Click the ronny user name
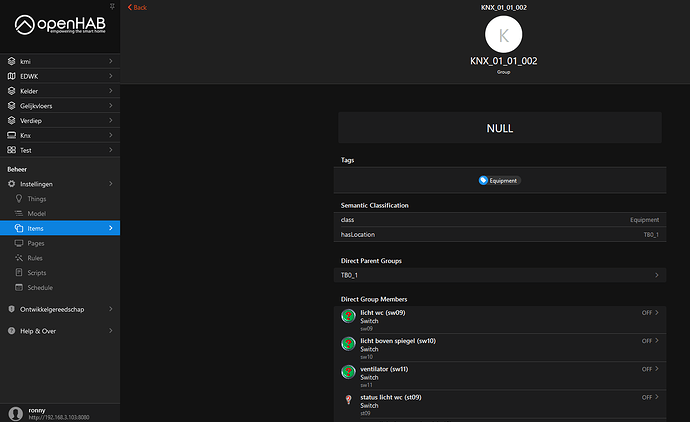 coord(37,410)
